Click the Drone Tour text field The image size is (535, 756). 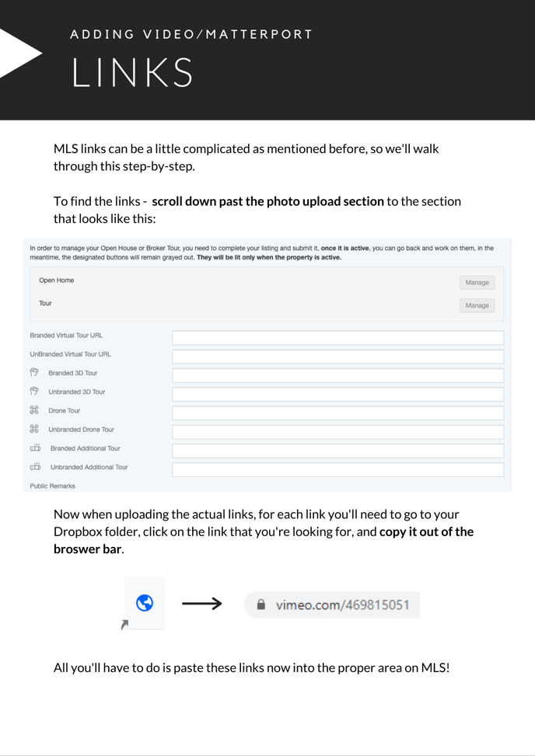(x=337, y=413)
